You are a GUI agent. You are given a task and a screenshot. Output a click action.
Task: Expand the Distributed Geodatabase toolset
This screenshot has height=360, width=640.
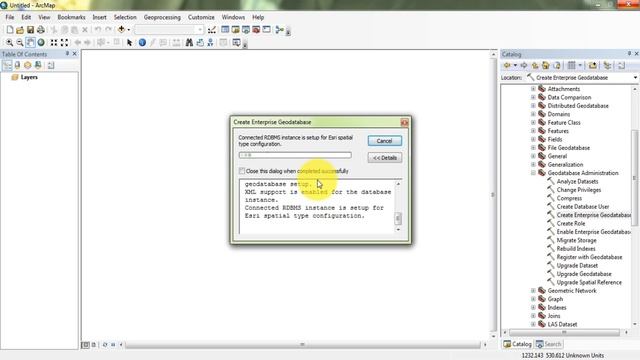pos(533,106)
